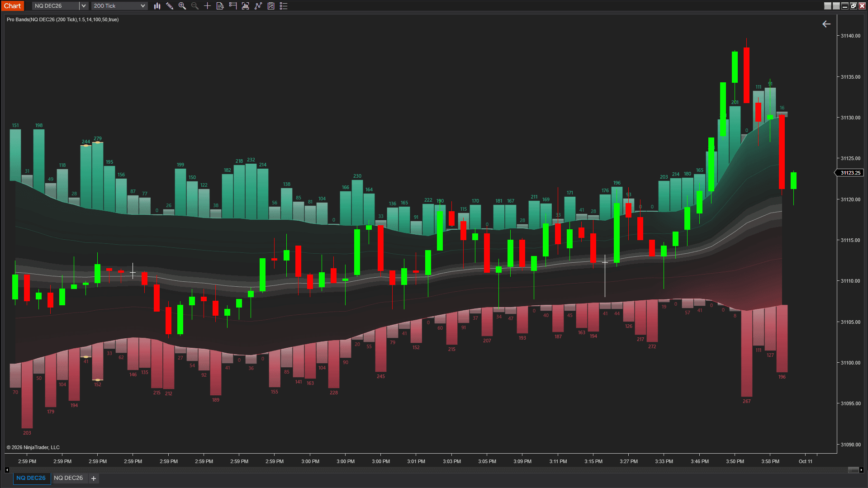The image size is (868, 488).
Task: Switch to the first NQ DEC26 tab
Action: 31,478
